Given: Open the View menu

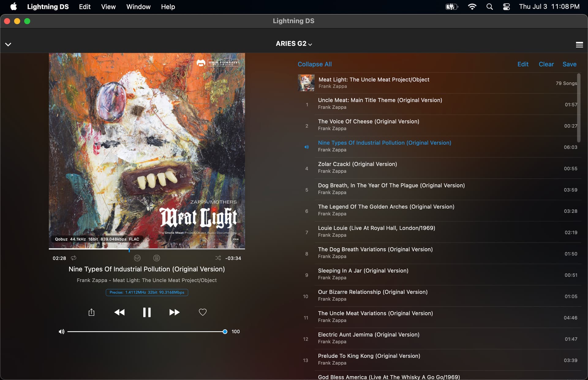Looking at the screenshot, I should [x=108, y=7].
